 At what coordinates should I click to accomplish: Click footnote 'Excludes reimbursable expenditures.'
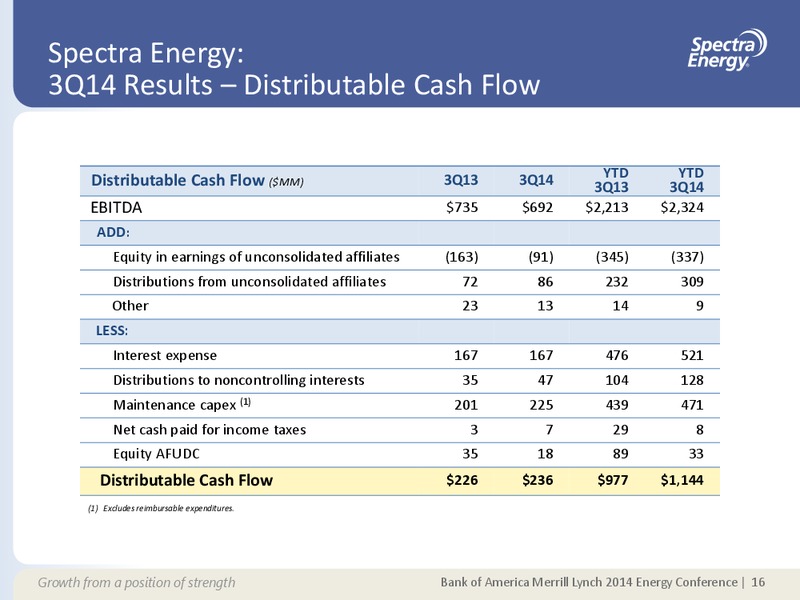tap(168, 508)
